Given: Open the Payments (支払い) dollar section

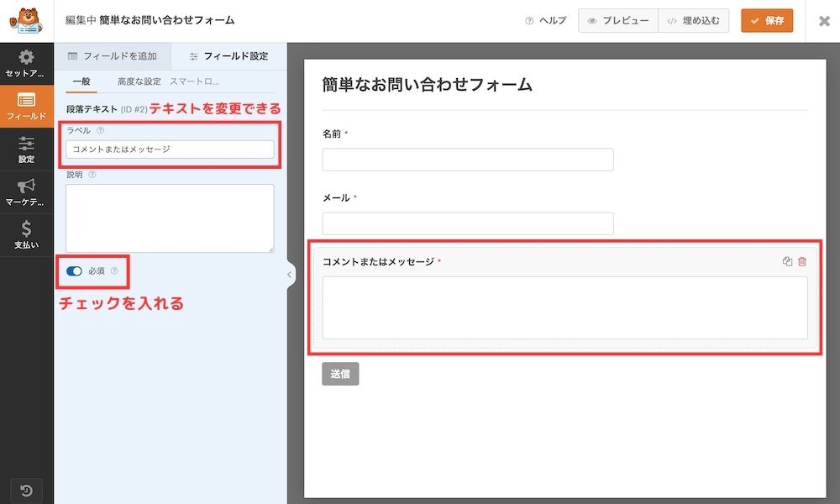Looking at the screenshot, I should coord(26,235).
